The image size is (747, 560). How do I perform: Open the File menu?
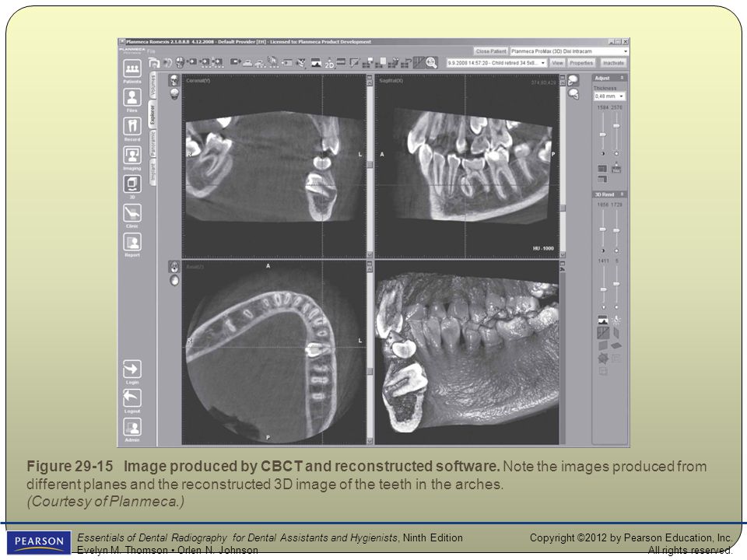tap(152, 51)
